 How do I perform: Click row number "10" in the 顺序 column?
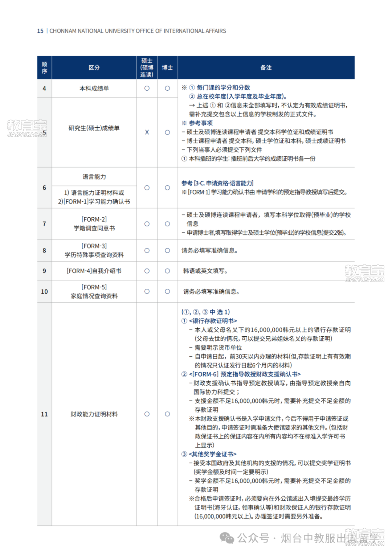[x=44, y=292]
